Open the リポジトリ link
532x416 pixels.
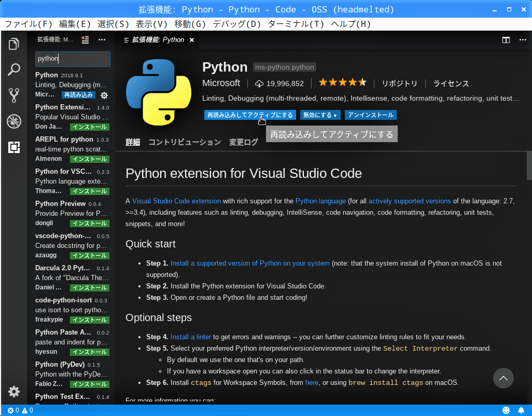point(399,84)
